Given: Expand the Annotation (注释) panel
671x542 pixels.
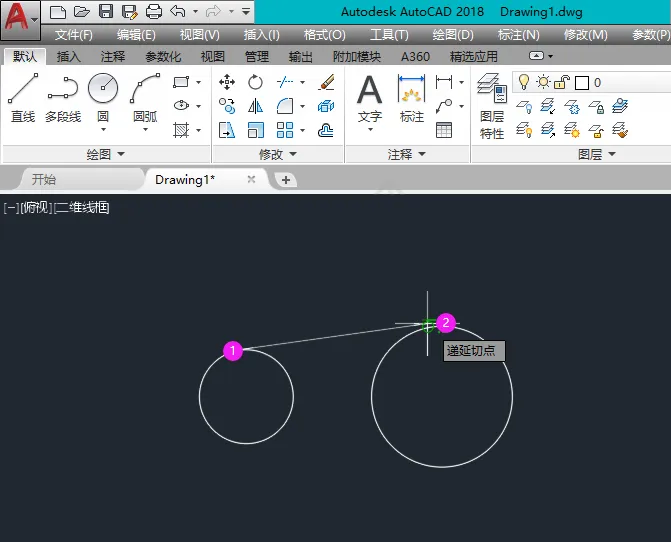Looking at the screenshot, I should (407, 154).
